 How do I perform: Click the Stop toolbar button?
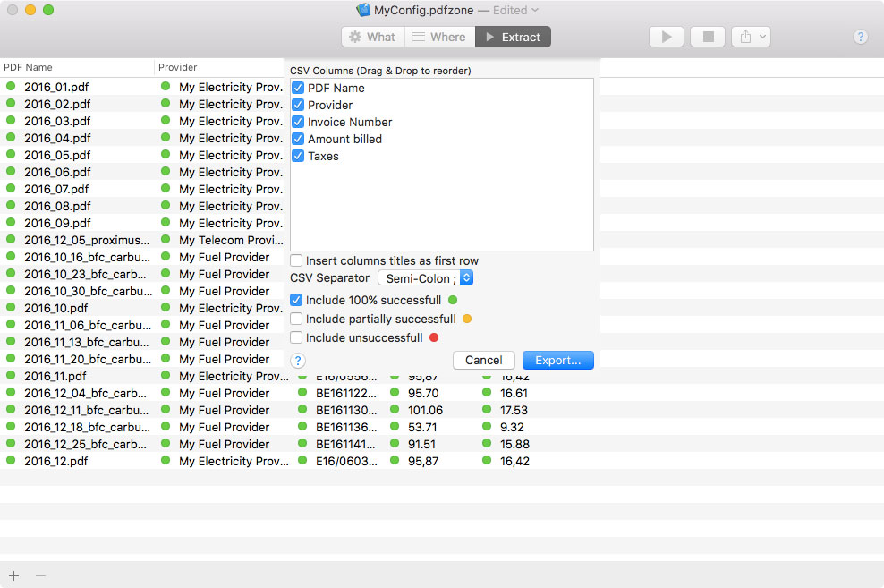point(708,37)
